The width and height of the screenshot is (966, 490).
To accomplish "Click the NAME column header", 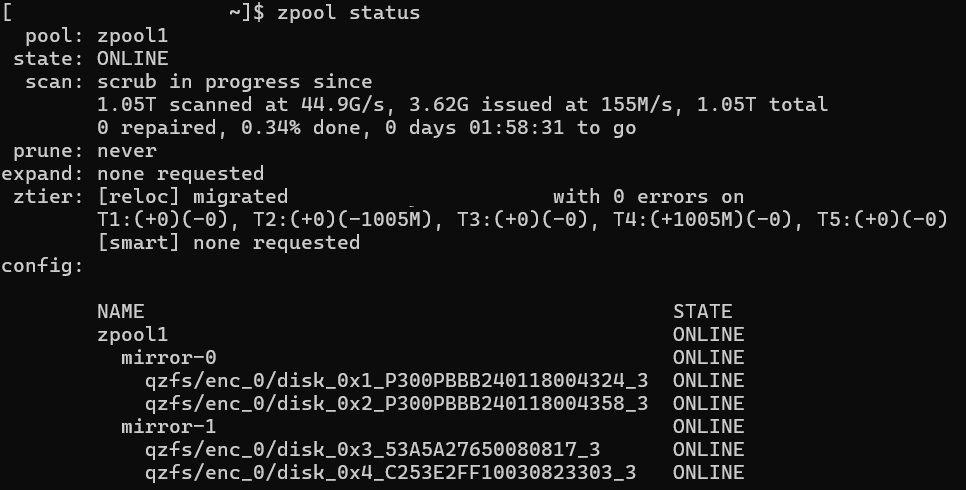I will tap(120, 311).
